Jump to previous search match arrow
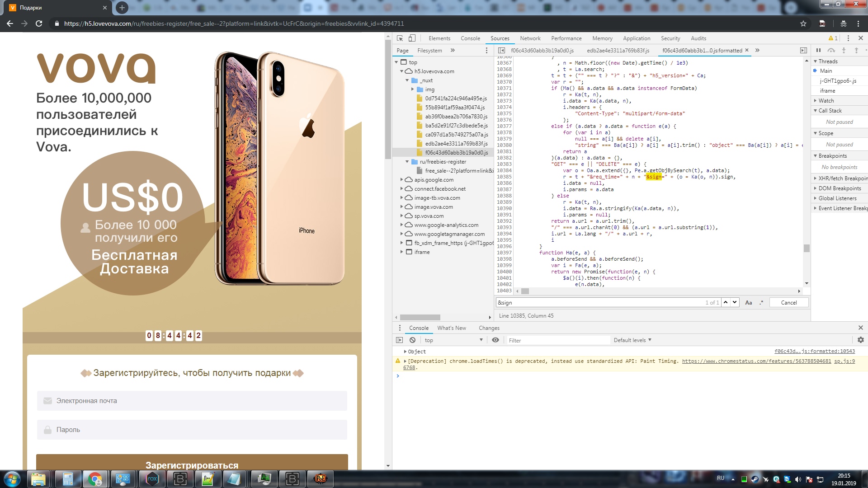Viewport: 868px width, 488px height. [x=726, y=302]
